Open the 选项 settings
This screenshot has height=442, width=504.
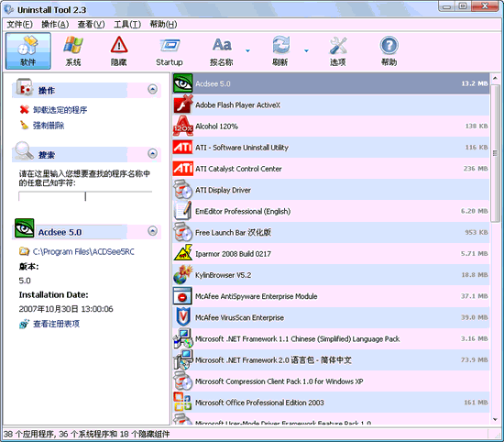[x=338, y=50]
